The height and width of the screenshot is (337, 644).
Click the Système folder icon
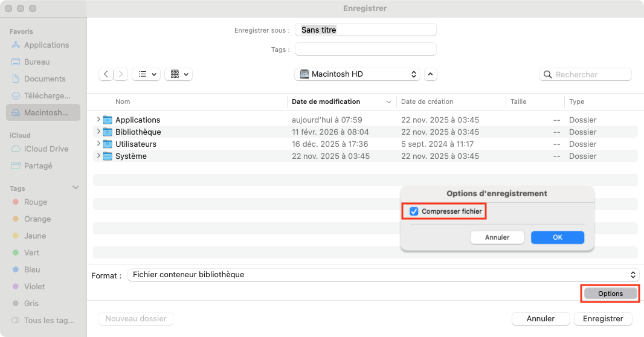click(107, 156)
